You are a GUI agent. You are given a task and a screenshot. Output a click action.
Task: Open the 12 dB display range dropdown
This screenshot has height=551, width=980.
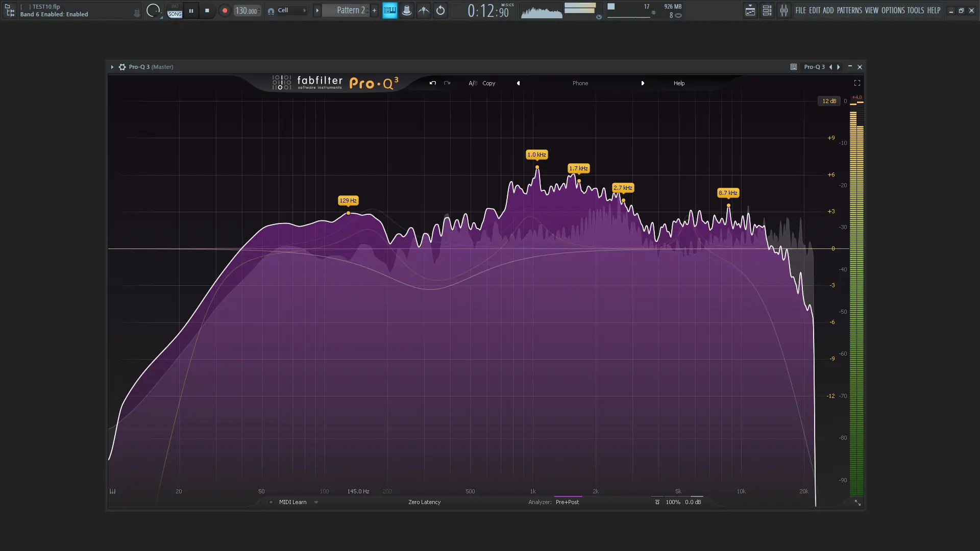click(x=828, y=101)
